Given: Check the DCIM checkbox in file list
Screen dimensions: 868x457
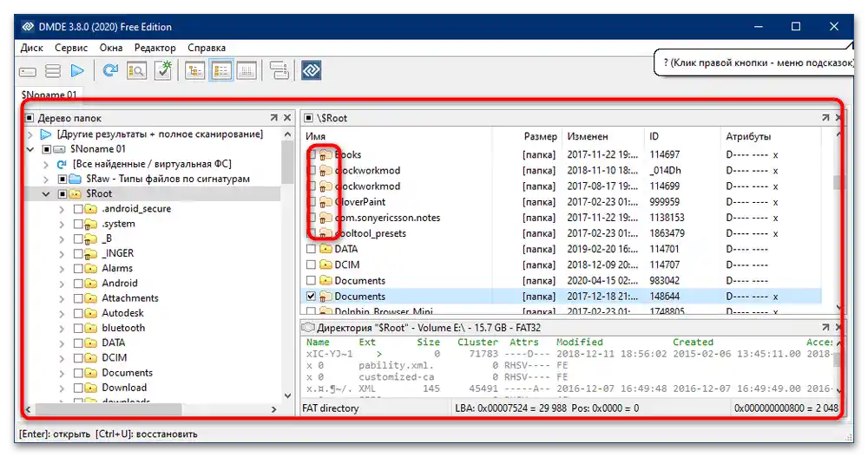Looking at the screenshot, I should [311, 265].
